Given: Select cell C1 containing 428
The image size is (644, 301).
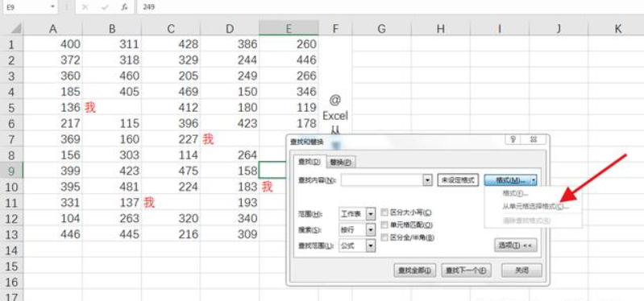Looking at the screenshot, I should (171, 44).
